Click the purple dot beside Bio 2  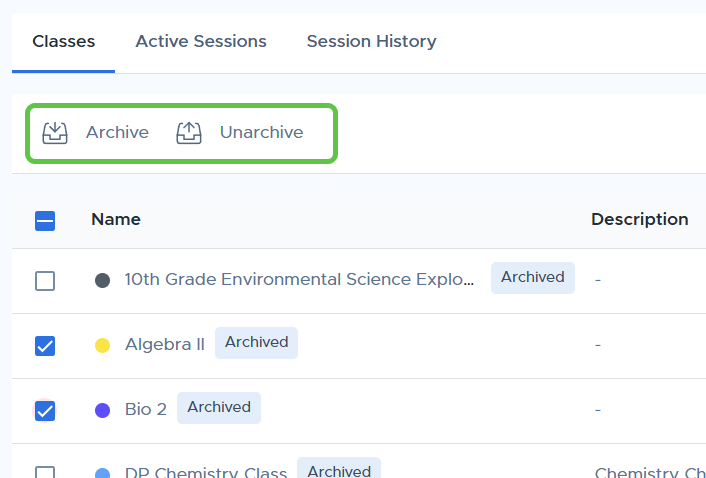tap(103, 410)
